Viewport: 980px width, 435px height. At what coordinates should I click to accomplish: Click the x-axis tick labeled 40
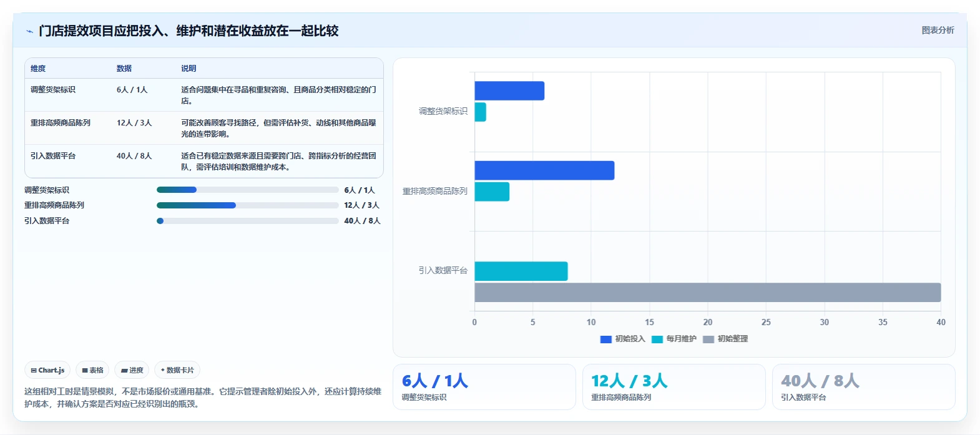[x=941, y=323]
